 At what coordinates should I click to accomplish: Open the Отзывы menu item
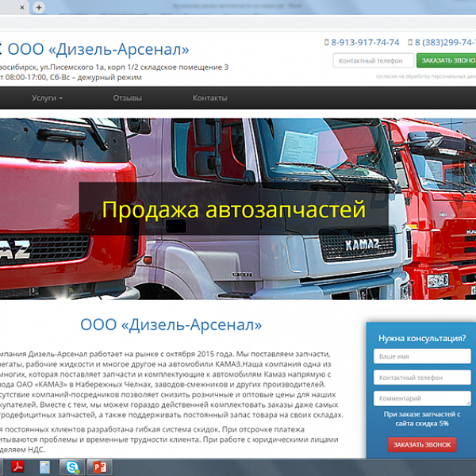(127, 98)
